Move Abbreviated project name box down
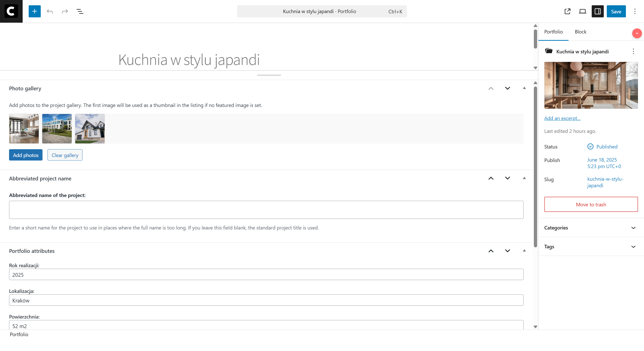 pyautogui.click(x=507, y=178)
